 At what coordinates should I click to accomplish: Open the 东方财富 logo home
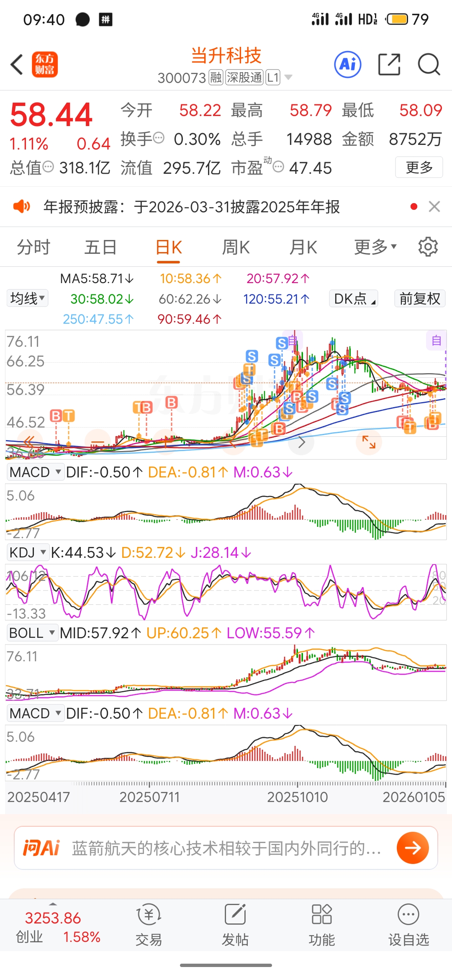pos(45,65)
